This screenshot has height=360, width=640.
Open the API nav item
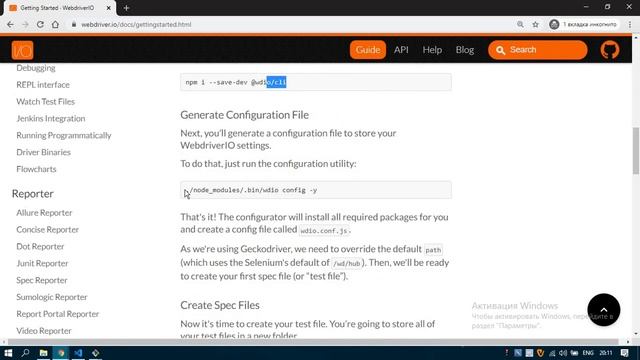coord(401,50)
